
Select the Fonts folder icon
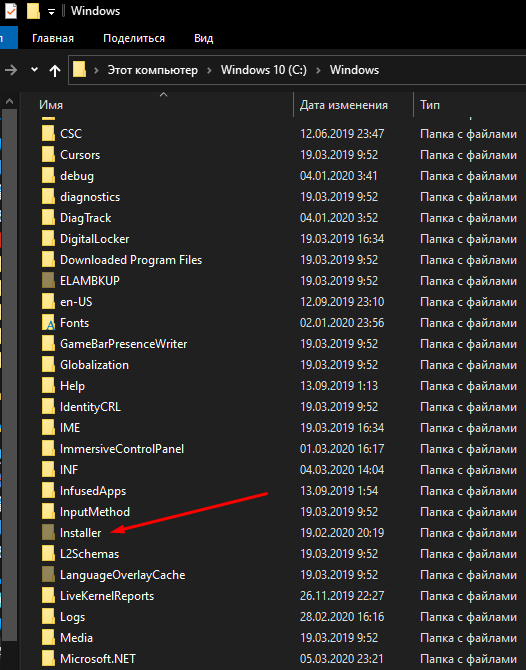48,323
